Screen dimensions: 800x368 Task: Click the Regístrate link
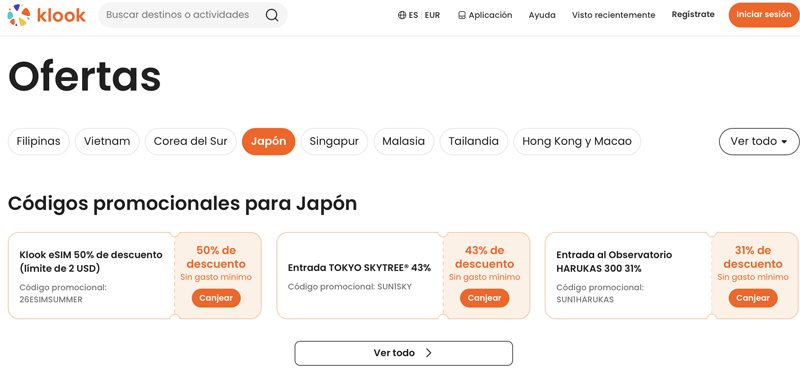pos(693,15)
